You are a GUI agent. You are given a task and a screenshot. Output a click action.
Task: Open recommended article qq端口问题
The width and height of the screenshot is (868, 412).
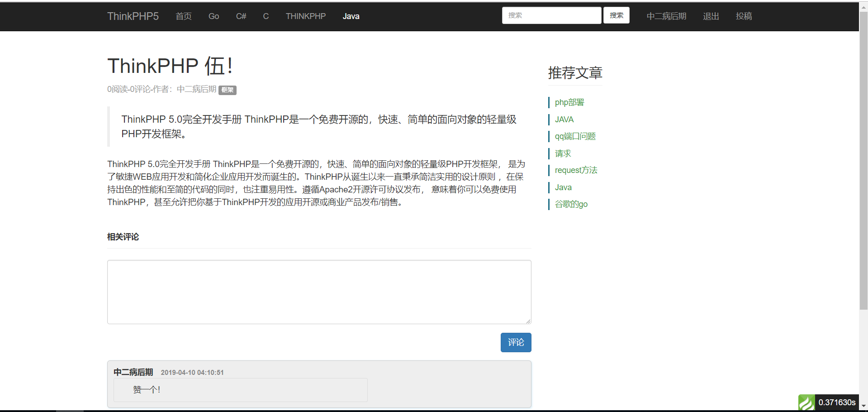pyautogui.click(x=575, y=136)
